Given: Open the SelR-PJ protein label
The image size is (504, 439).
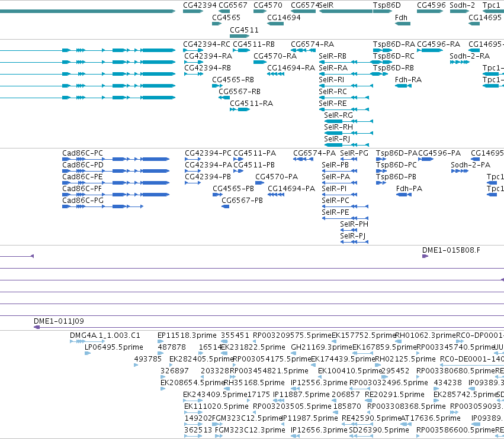Looking at the screenshot, I should (353, 236).
